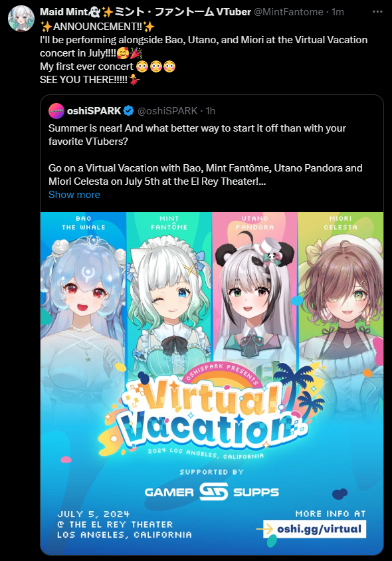Image resolution: width=392 pixels, height=561 pixels.
Task: Click Maid Mint's profile avatar
Action: (21, 19)
